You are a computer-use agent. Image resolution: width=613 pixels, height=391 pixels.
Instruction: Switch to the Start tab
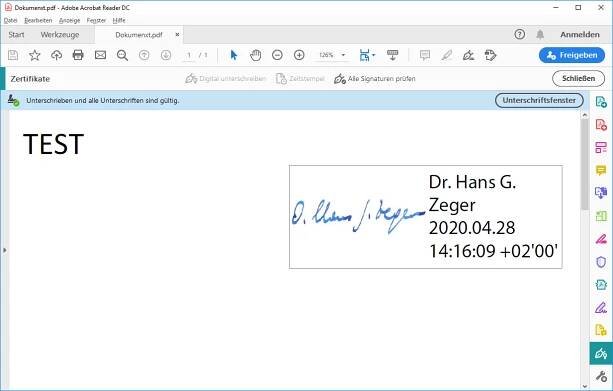(x=16, y=35)
